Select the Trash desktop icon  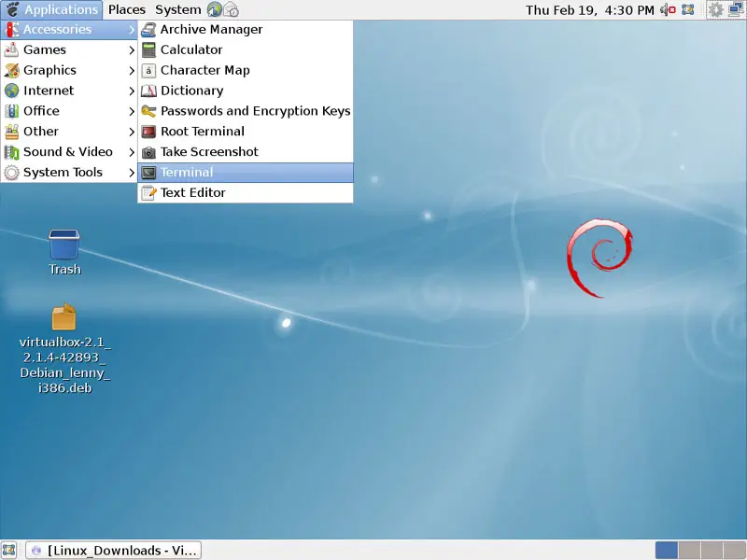click(x=64, y=245)
